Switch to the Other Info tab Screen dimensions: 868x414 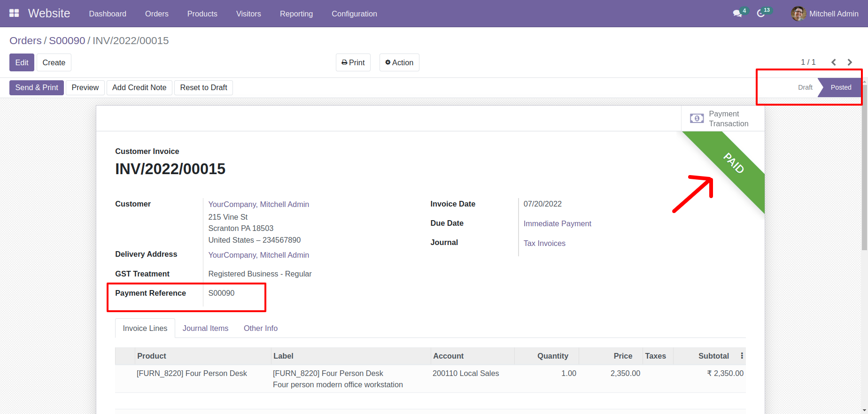(260, 328)
